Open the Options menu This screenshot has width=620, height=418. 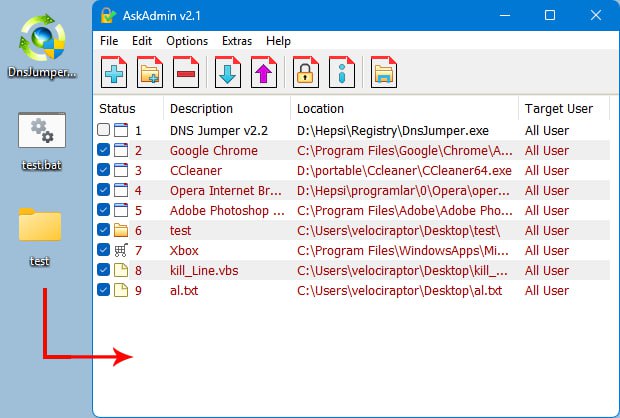pyautogui.click(x=187, y=41)
